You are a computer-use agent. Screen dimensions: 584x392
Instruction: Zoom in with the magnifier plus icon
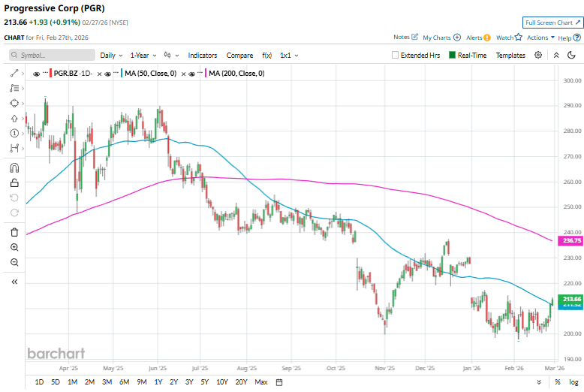pos(14,247)
